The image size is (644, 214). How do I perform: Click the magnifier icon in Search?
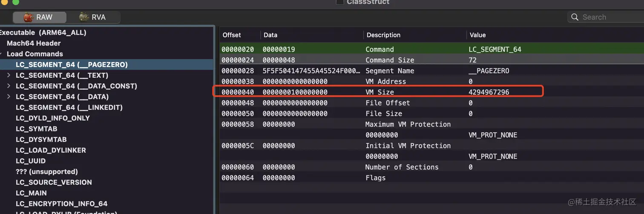[575, 17]
